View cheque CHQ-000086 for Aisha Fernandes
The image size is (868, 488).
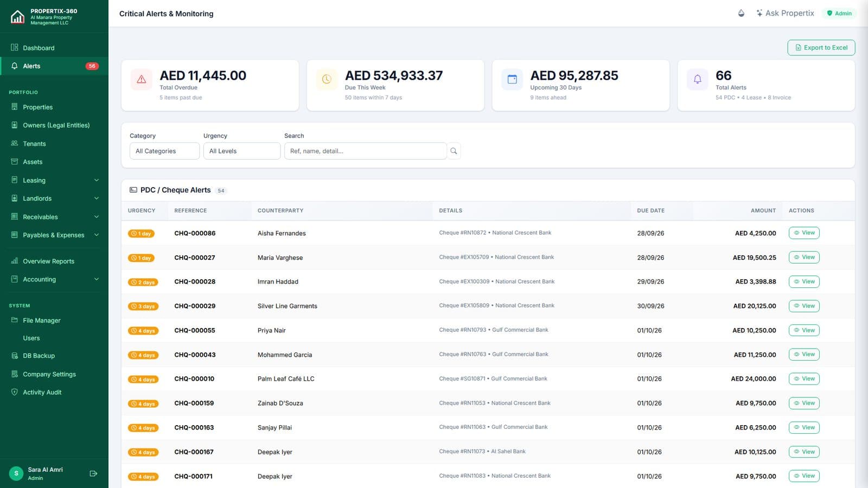[804, 233]
